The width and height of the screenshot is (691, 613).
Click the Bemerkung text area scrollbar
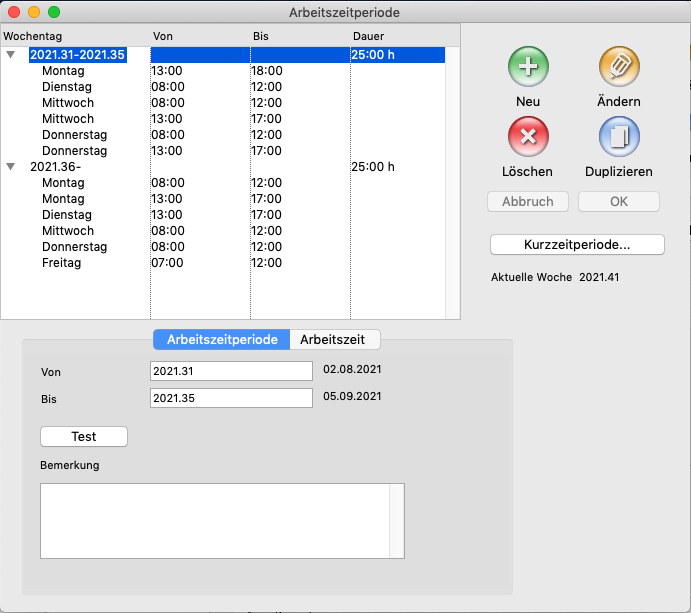click(397, 520)
